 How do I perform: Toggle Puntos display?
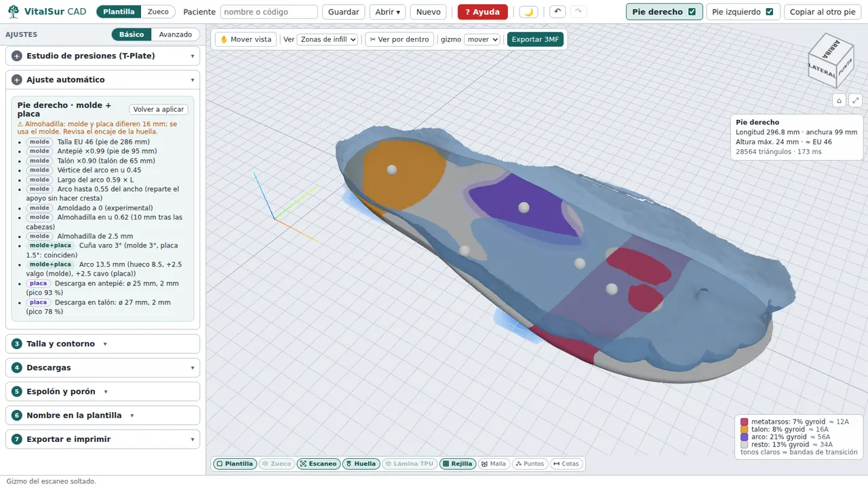click(x=530, y=464)
